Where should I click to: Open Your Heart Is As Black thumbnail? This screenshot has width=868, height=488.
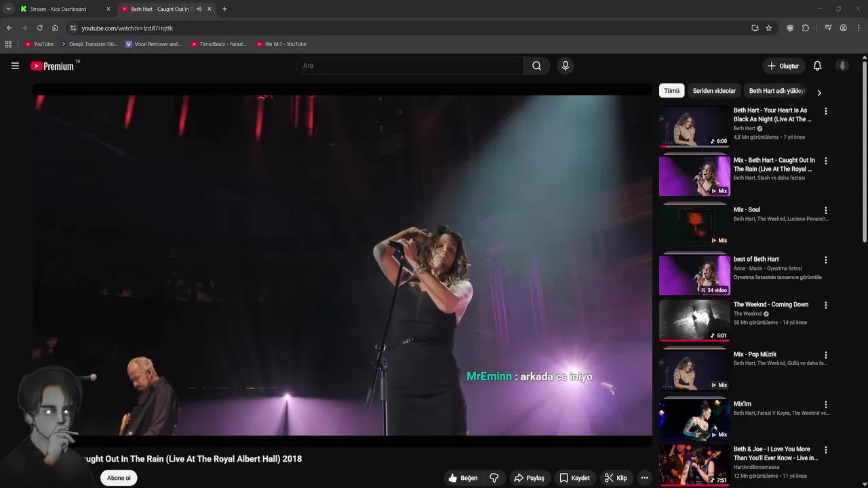point(694,126)
